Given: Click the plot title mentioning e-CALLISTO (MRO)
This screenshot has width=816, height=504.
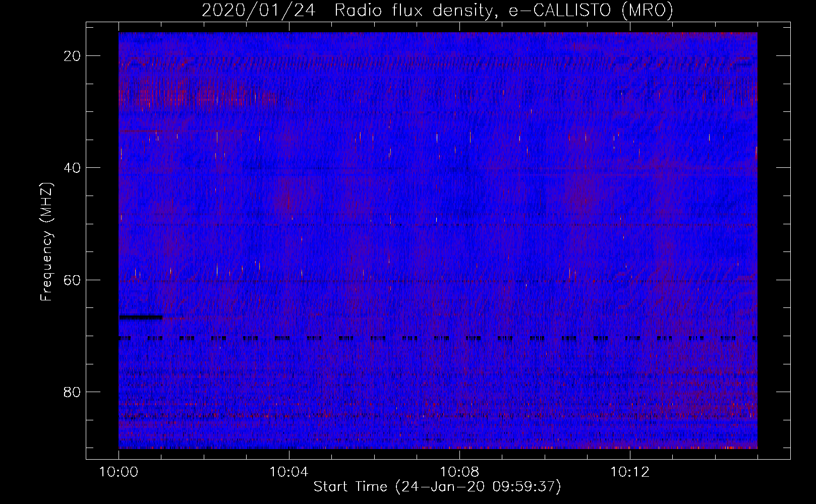Looking at the screenshot, I should (x=437, y=10).
